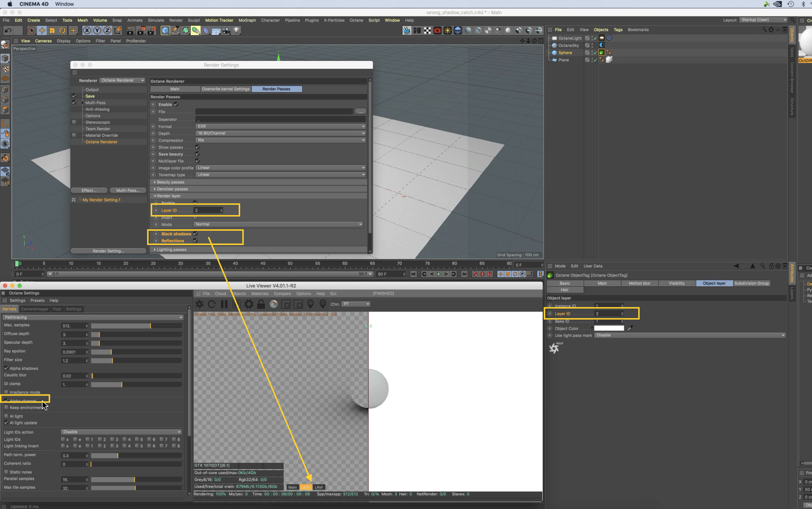Enable the AI light checkbox

click(x=6, y=416)
